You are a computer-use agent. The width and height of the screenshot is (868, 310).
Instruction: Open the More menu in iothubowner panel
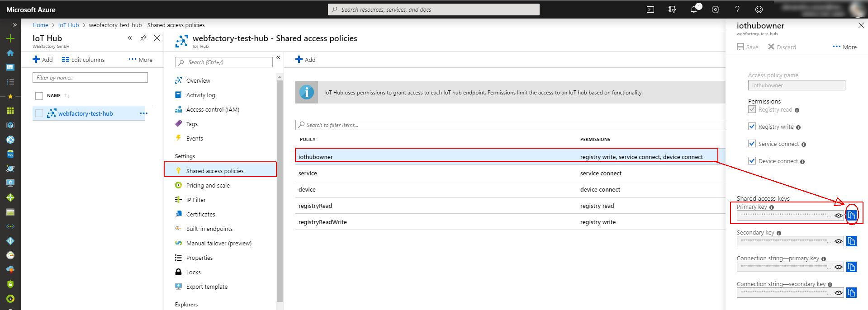click(x=844, y=47)
